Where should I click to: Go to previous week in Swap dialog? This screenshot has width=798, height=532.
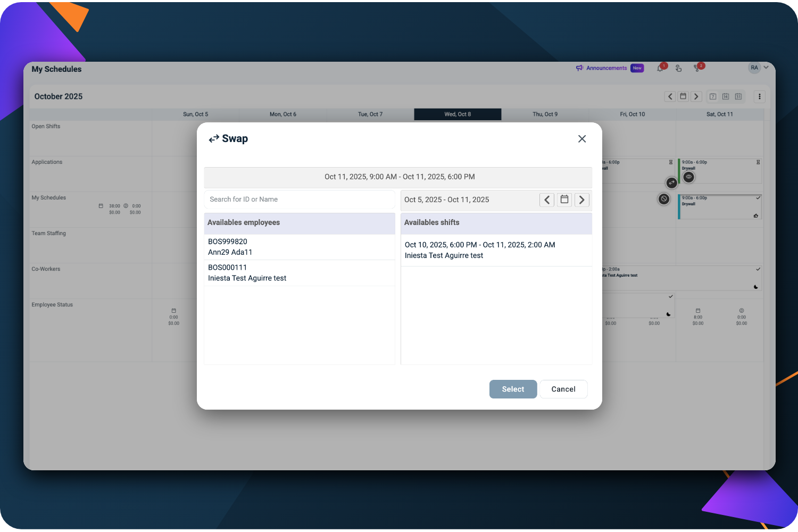click(547, 200)
